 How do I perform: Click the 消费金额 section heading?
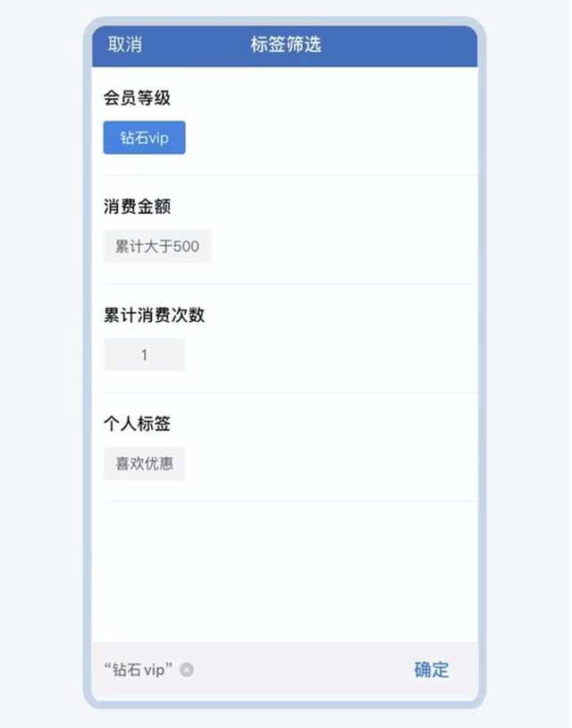tap(137, 207)
